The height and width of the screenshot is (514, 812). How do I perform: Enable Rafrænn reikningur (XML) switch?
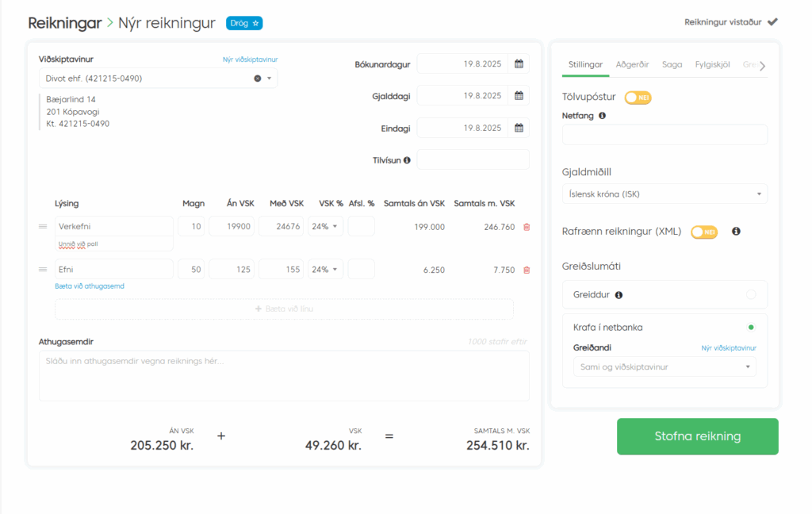tap(704, 232)
